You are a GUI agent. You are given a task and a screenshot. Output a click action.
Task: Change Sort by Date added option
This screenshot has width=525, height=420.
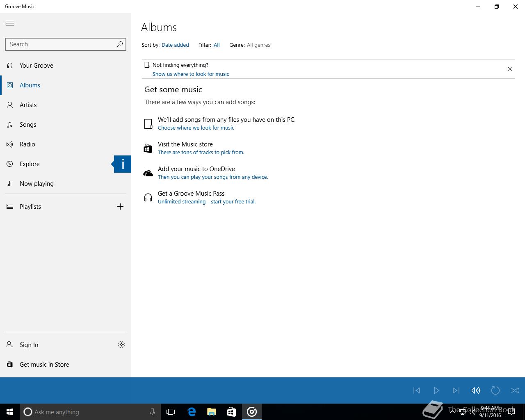(175, 45)
